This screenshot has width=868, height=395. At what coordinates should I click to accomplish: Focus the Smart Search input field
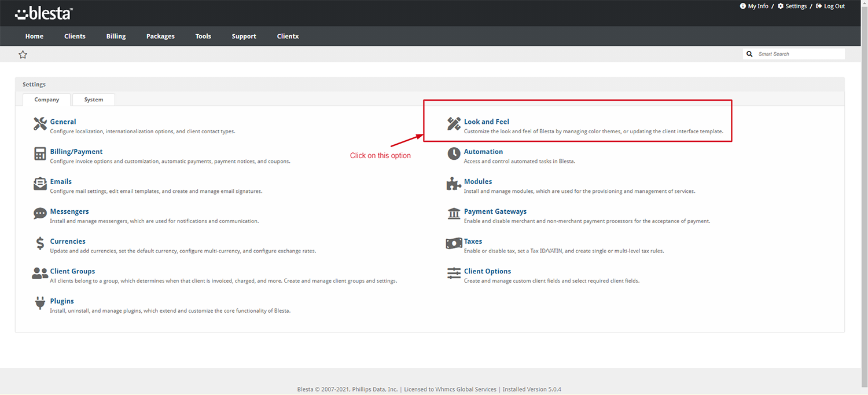pyautogui.click(x=794, y=54)
